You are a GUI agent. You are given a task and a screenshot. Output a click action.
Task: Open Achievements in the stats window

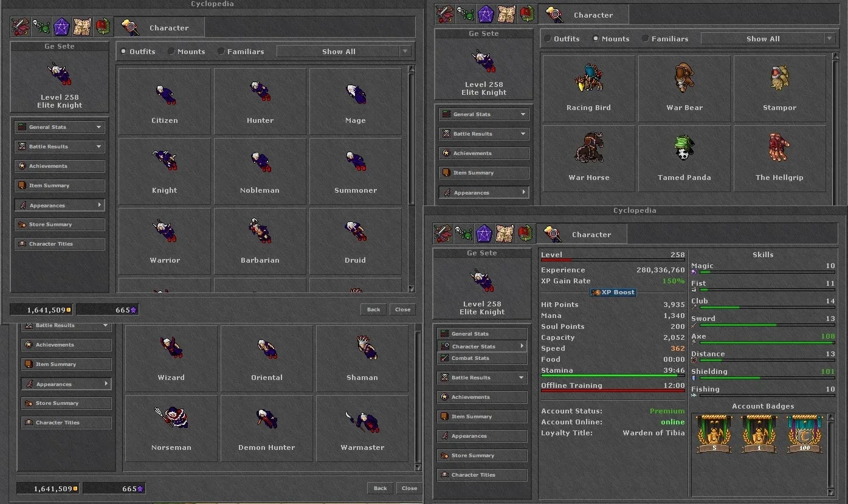point(482,397)
